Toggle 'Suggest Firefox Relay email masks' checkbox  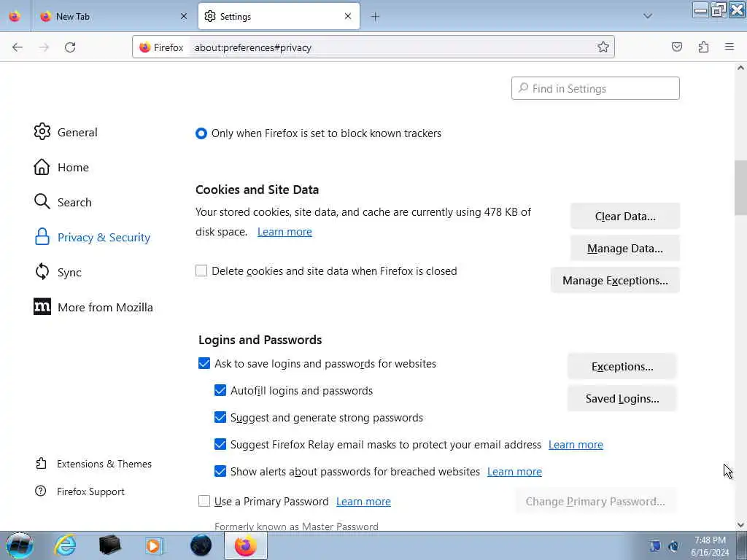(x=220, y=444)
